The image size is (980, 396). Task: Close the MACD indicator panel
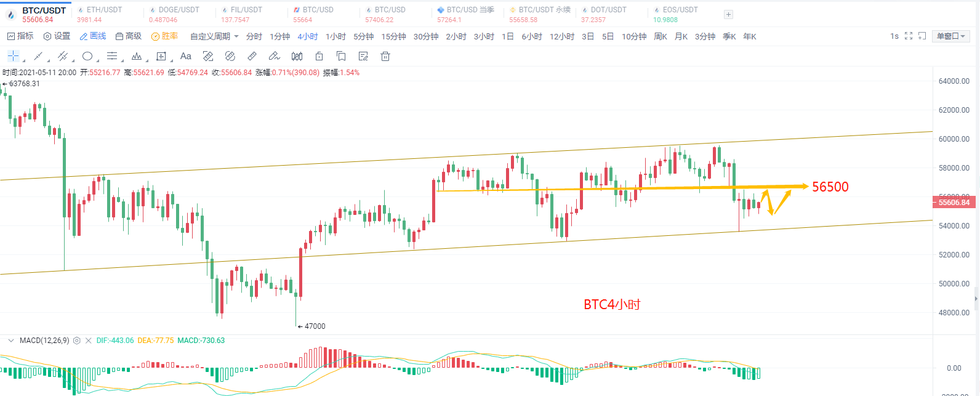point(89,341)
